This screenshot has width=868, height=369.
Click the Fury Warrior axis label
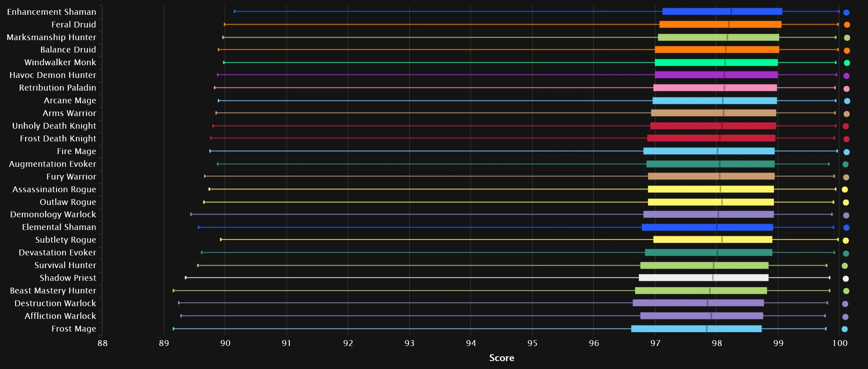coord(71,177)
